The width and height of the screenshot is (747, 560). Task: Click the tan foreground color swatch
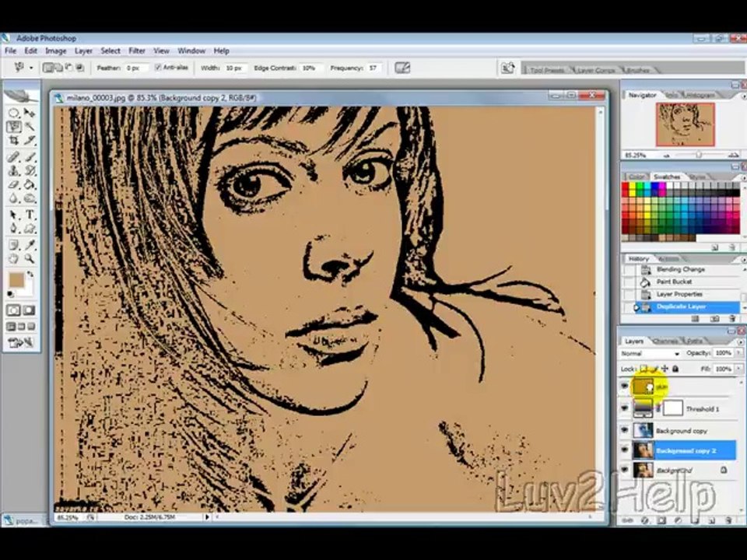point(16,281)
